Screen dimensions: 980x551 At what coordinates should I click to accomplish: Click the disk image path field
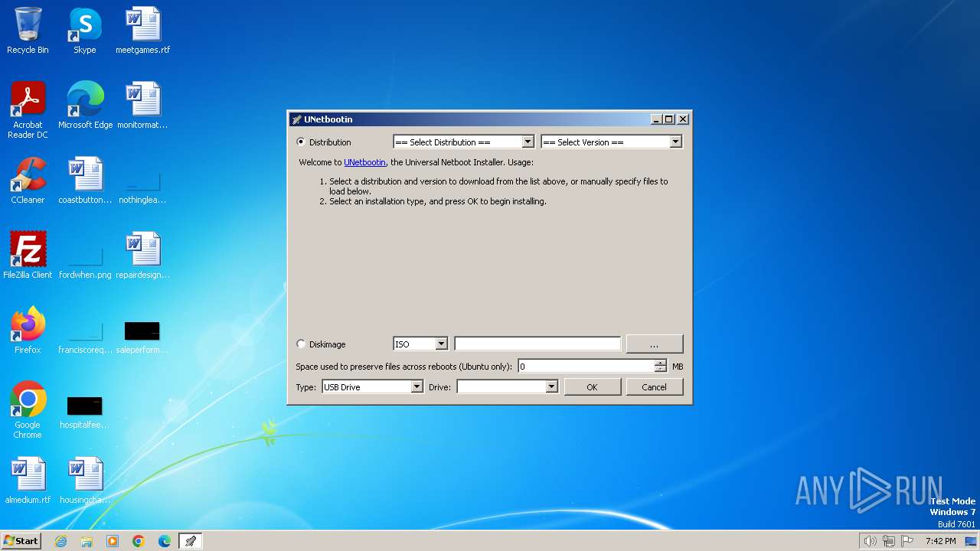tap(537, 344)
